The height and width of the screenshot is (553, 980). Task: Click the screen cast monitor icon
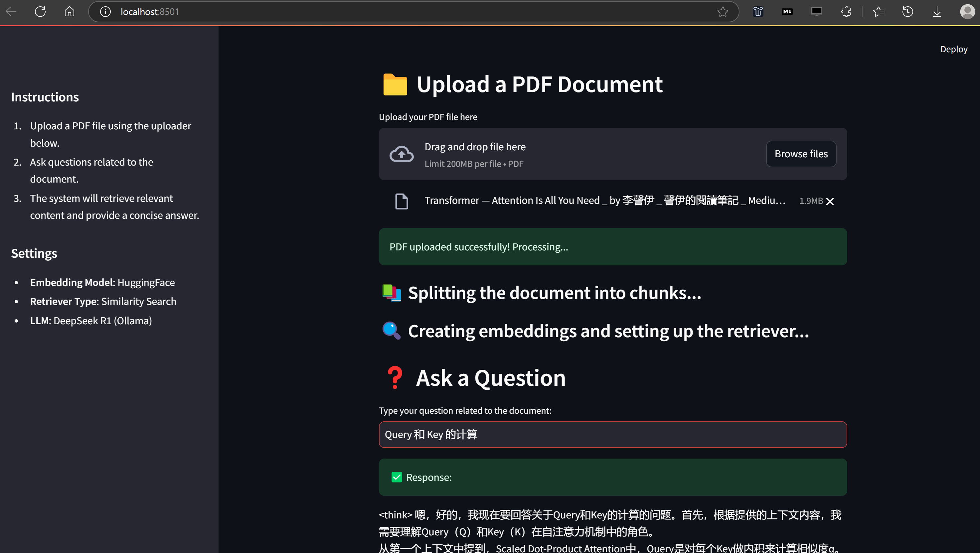(816, 12)
